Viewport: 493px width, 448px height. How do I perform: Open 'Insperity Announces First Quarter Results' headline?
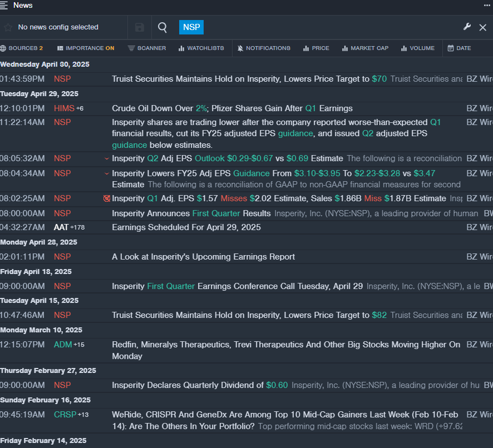click(x=191, y=213)
